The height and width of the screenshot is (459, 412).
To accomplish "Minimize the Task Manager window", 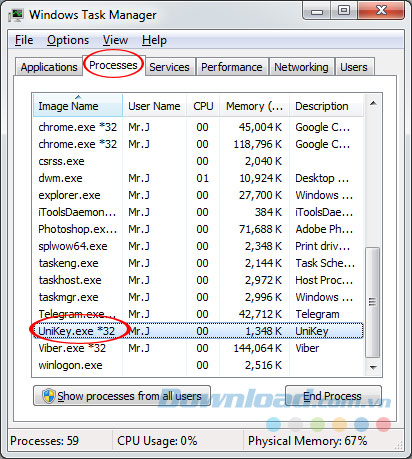I will (317, 11).
